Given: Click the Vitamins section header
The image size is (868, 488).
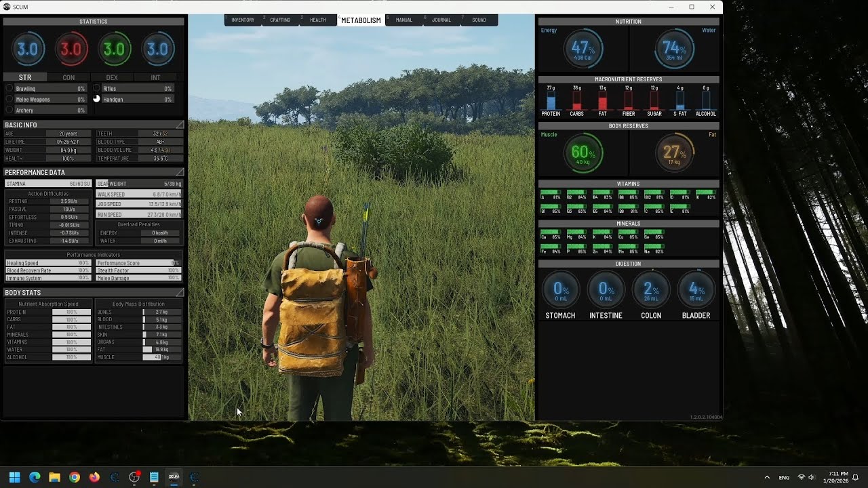Looking at the screenshot, I should (629, 184).
